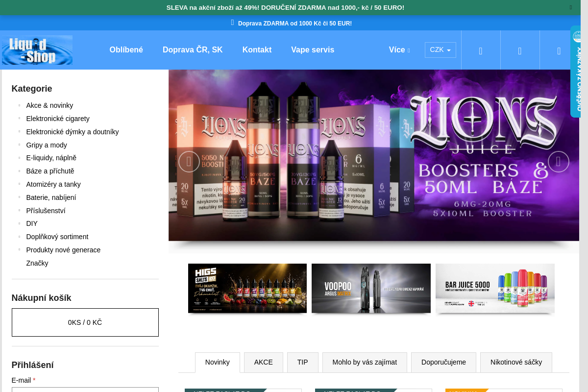Open Gripy a mody category

coord(47,145)
